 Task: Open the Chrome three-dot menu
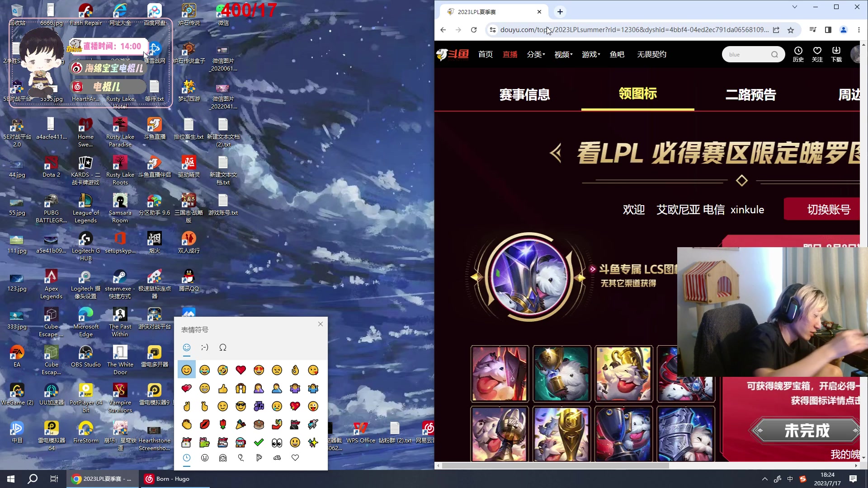tap(859, 30)
